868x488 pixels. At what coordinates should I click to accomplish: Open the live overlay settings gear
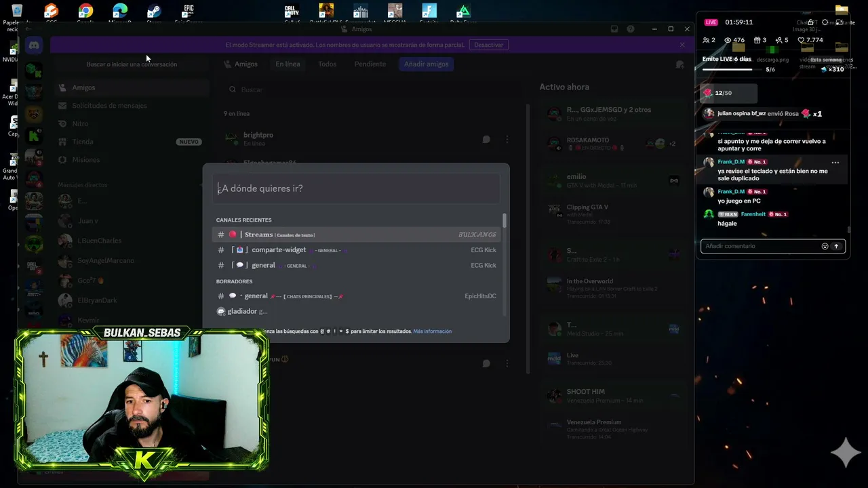825,22
